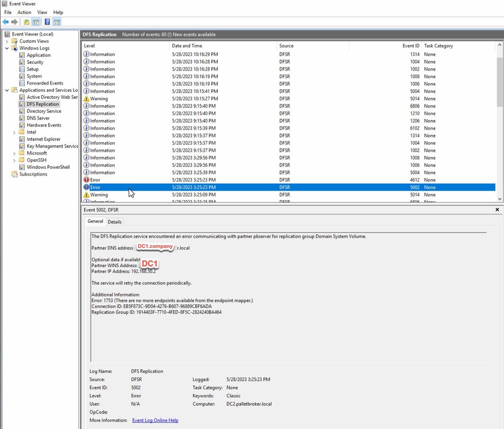
Task: Click scroll-down arrow of event list
Action: 499,199
